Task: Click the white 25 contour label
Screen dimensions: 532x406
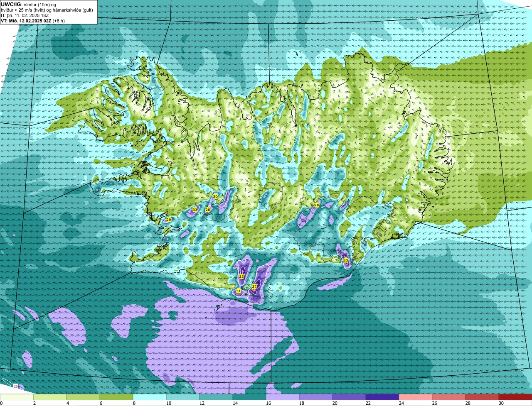Action: coord(16,386)
